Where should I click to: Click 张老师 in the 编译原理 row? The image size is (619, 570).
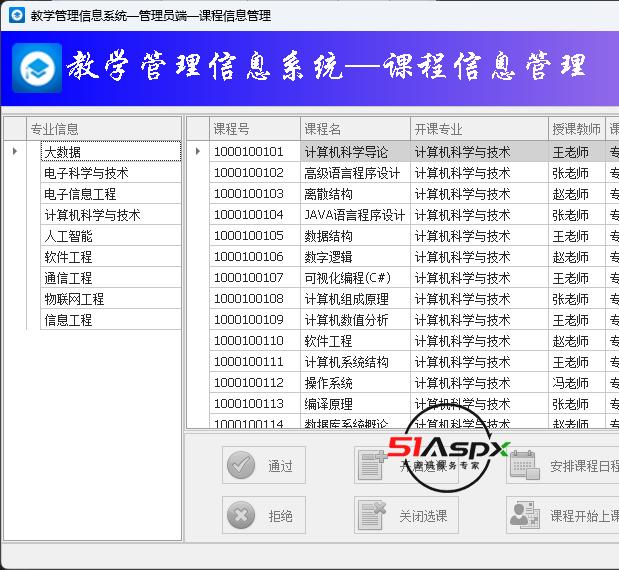point(576,403)
